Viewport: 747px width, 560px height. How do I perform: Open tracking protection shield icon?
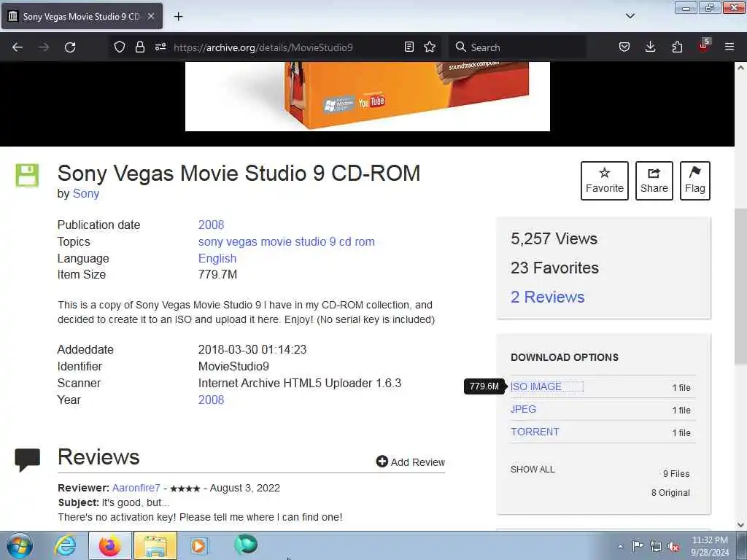(x=120, y=47)
